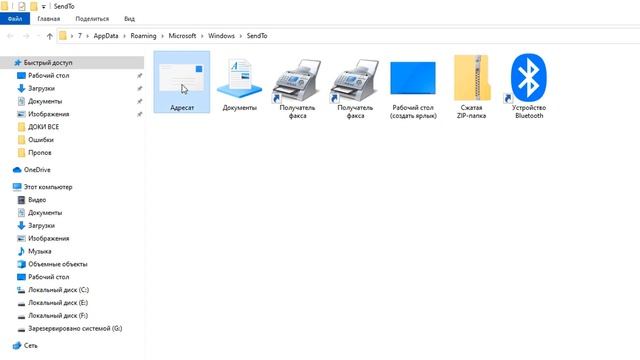Unpin Загрузки pin icon in quick access
This screenshot has width=640, height=360.
click(139, 88)
